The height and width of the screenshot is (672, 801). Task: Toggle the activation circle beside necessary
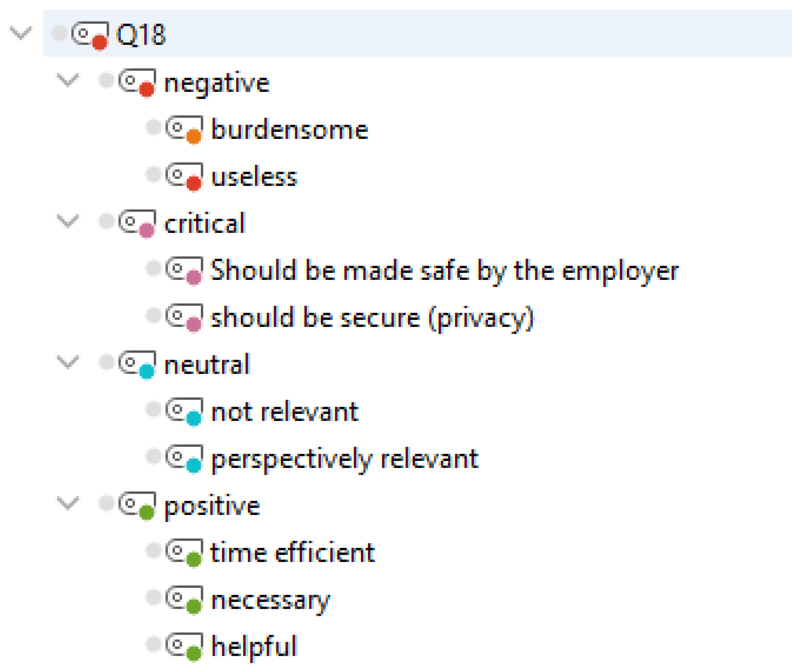click(x=153, y=597)
